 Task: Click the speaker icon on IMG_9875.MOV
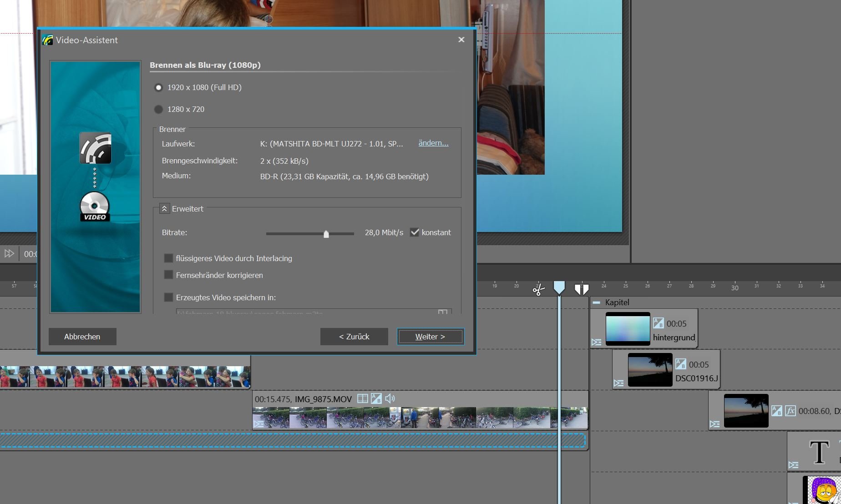coord(390,399)
